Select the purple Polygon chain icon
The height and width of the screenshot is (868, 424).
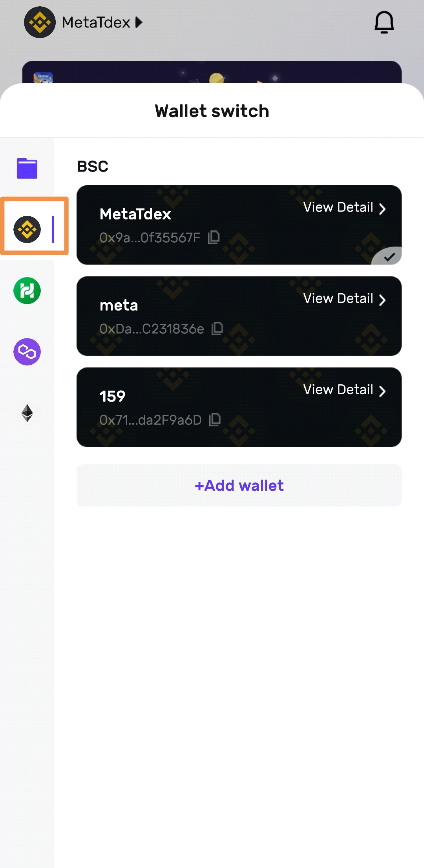coord(27,352)
